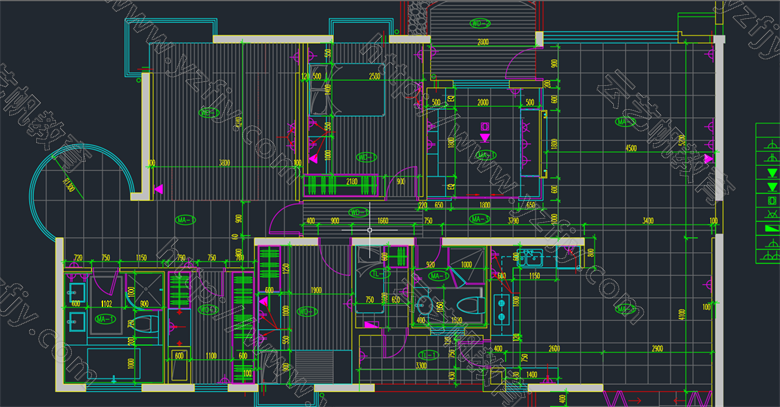Select the 4500 dimension in the living room
Image resolution: width=780 pixels, height=407 pixels.
click(631, 148)
